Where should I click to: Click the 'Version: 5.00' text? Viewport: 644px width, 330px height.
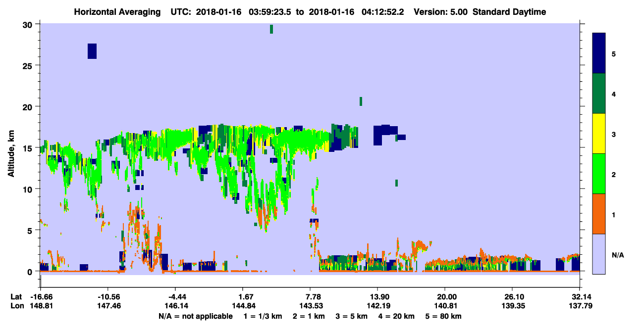[440, 12]
